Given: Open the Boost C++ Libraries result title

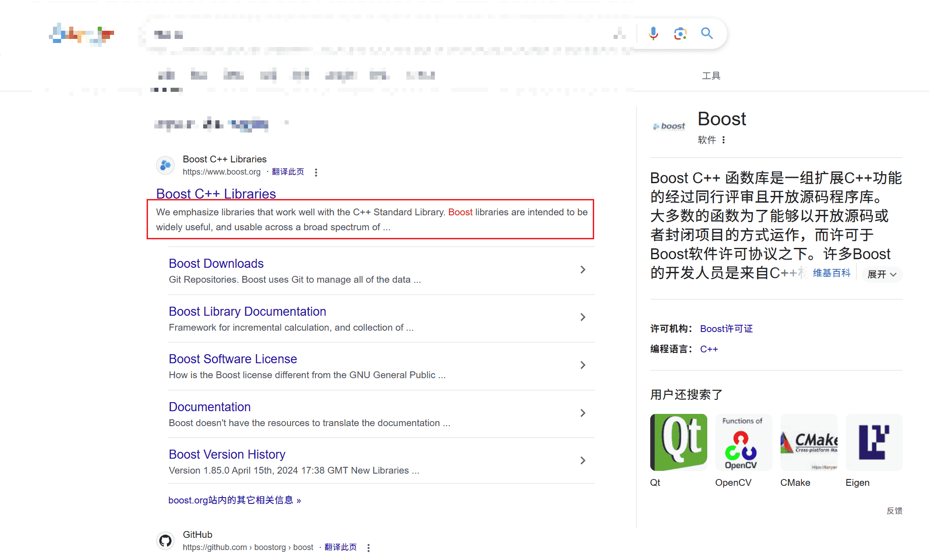Looking at the screenshot, I should click(216, 194).
